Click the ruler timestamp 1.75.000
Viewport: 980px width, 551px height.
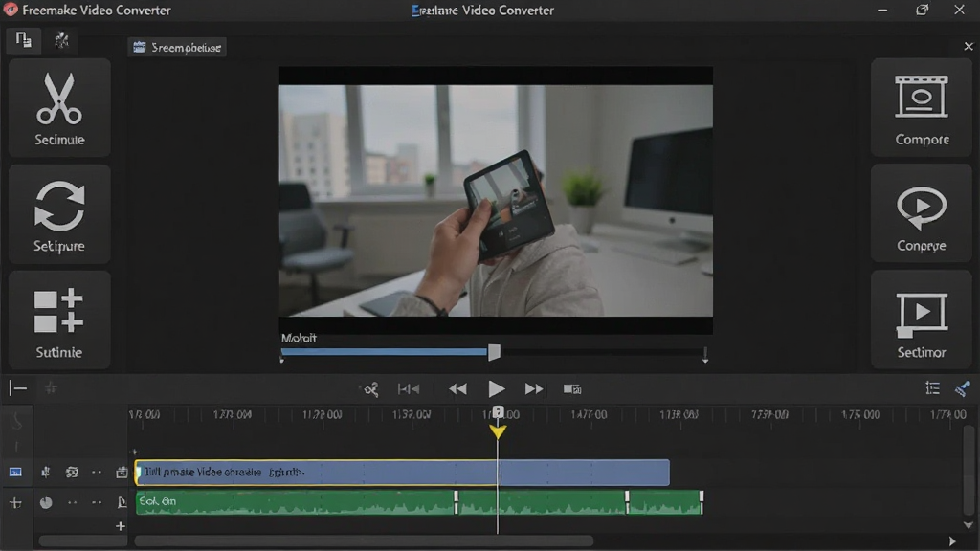click(x=860, y=414)
